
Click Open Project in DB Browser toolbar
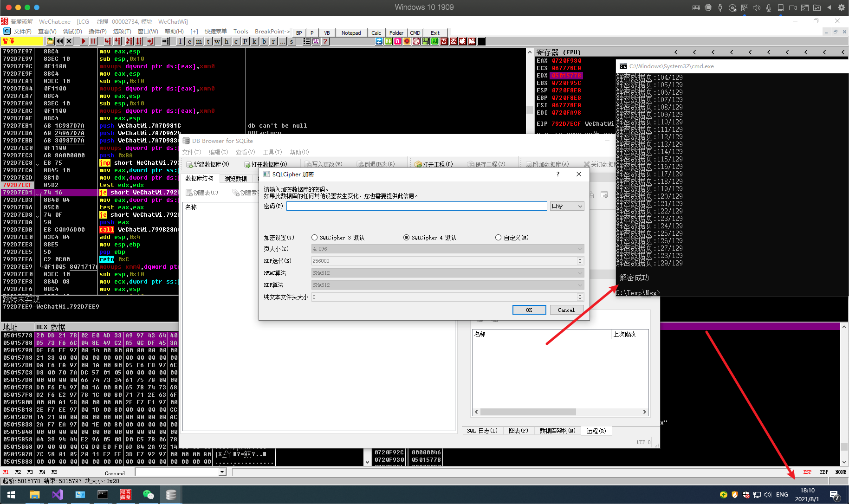(x=434, y=164)
